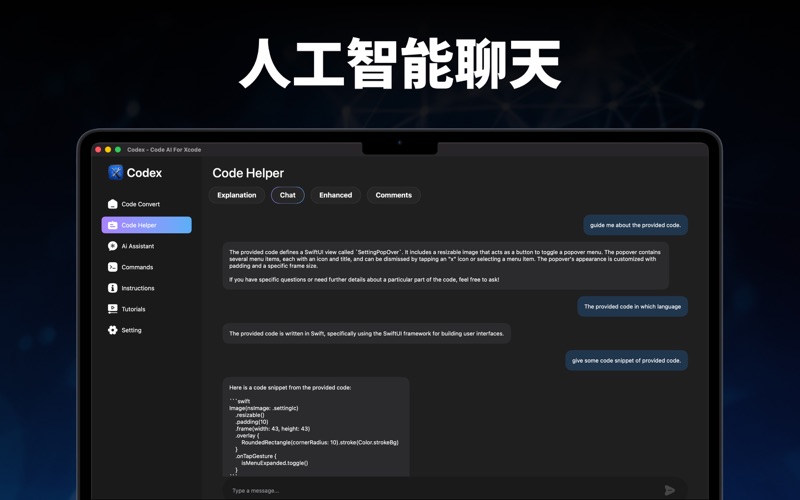Image resolution: width=800 pixels, height=500 pixels.
Task: Open the Setting page label
Action: click(131, 330)
